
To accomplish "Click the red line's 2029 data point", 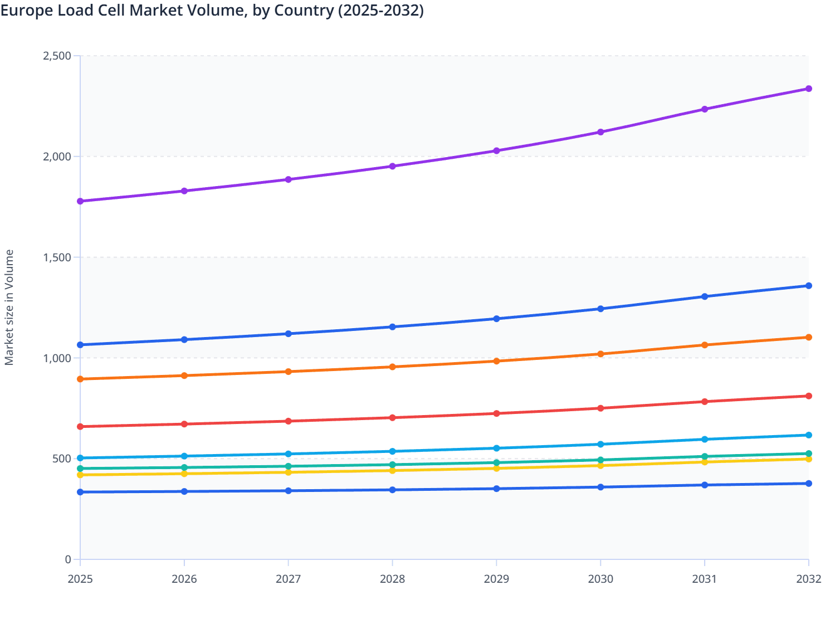I will point(496,413).
